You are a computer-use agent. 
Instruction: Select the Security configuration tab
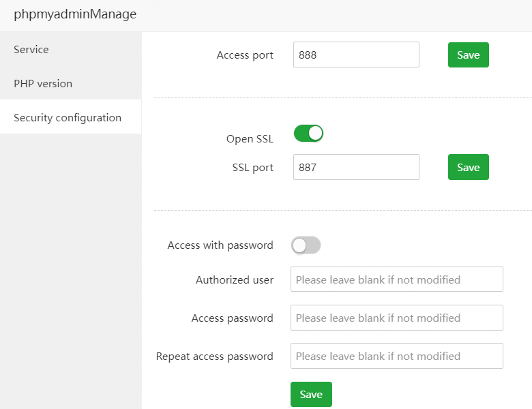(x=68, y=118)
